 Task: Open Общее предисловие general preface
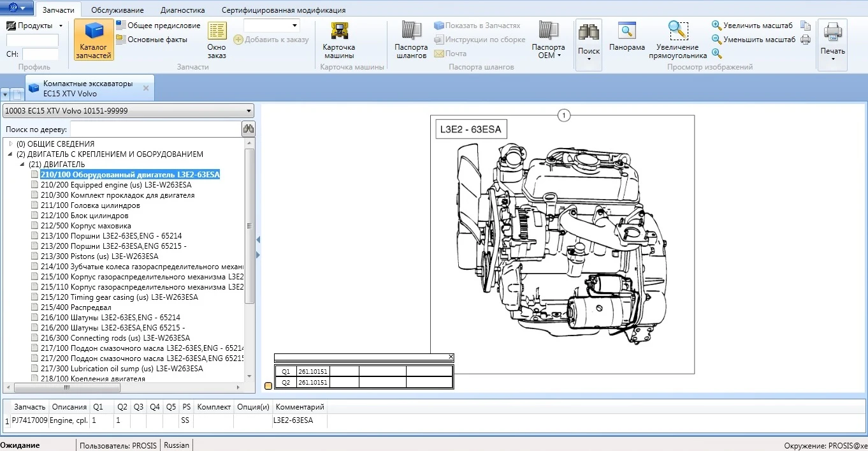click(158, 26)
